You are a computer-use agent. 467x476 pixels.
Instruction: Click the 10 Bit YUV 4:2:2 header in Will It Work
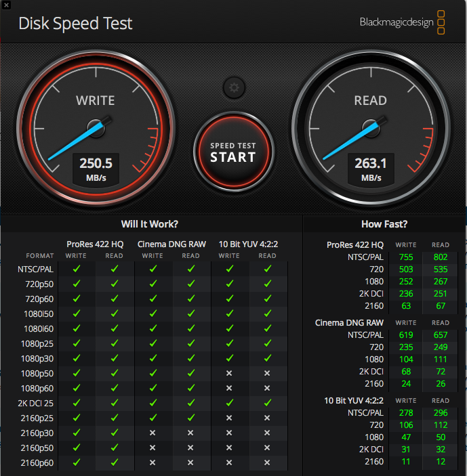[248, 244]
